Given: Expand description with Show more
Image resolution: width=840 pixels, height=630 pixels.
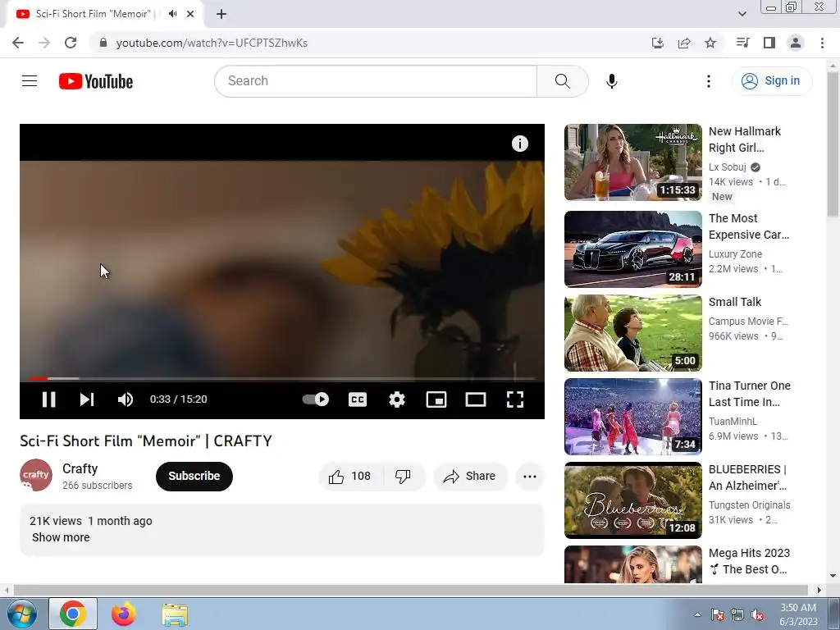Looking at the screenshot, I should coord(61,537).
